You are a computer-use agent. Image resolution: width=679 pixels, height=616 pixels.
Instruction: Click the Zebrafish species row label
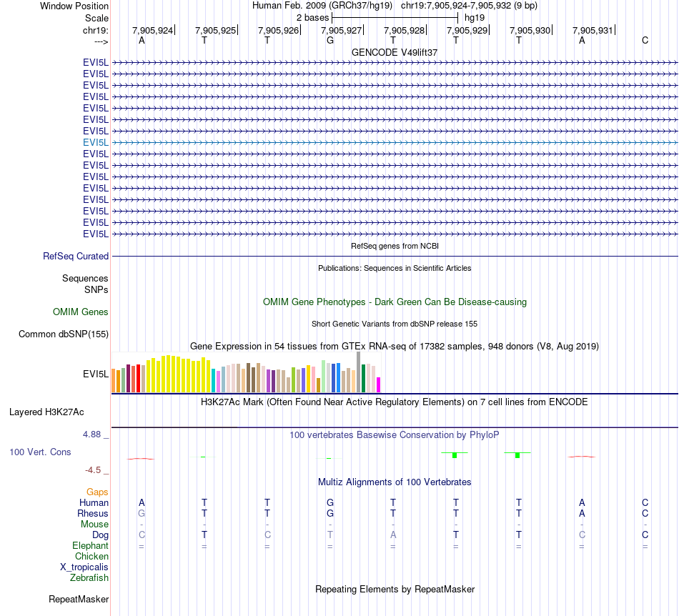[x=89, y=578]
